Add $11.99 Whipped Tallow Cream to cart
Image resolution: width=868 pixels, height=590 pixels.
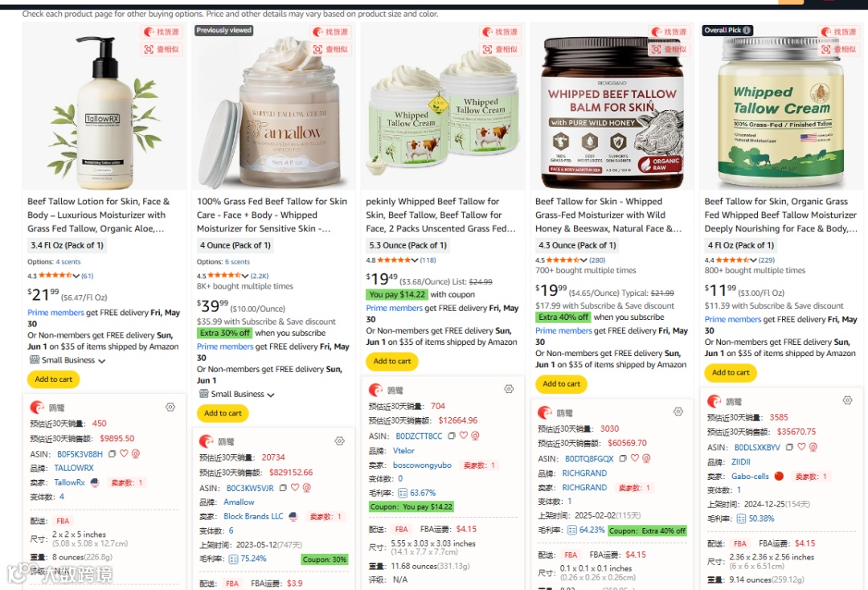(730, 372)
